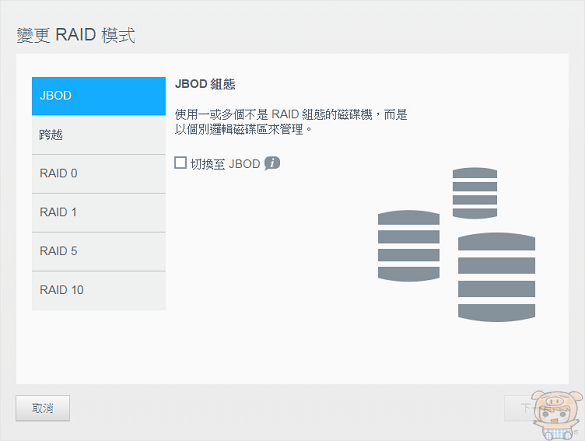The width and height of the screenshot is (585, 441).
Task: Click the JBOD 組態 heading
Action: tap(205, 84)
